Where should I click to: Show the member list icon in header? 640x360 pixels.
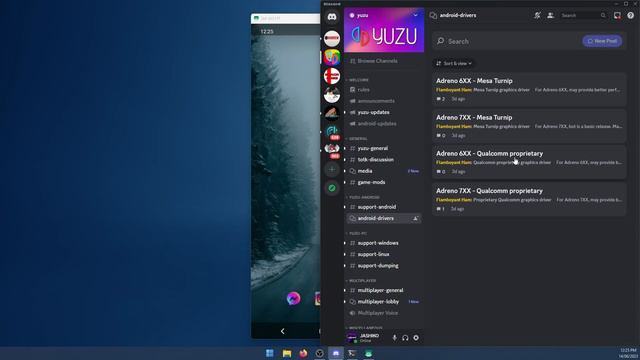tap(550, 16)
